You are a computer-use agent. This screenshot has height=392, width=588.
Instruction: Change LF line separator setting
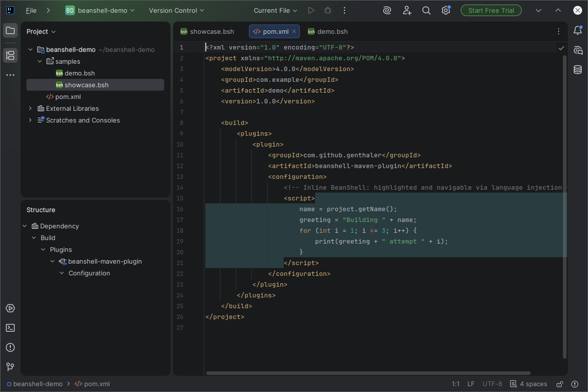[471, 384]
